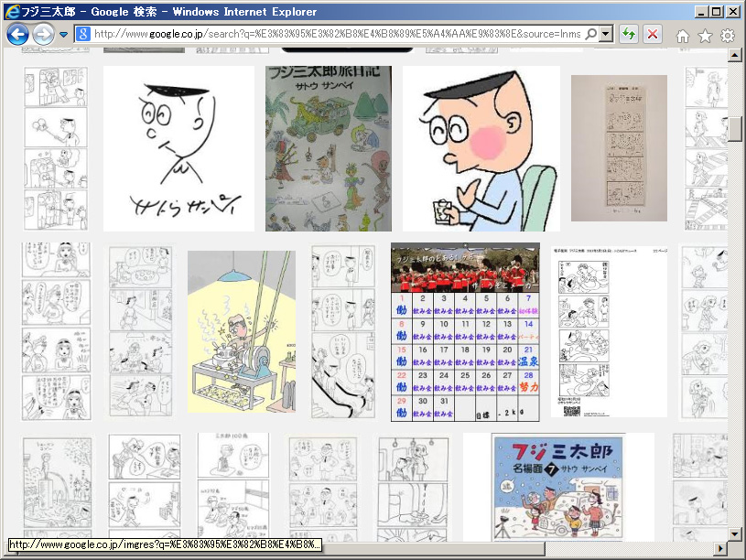The width and height of the screenshot is (746, 560).
Task: Open the Home page icon
Action: 683,35
